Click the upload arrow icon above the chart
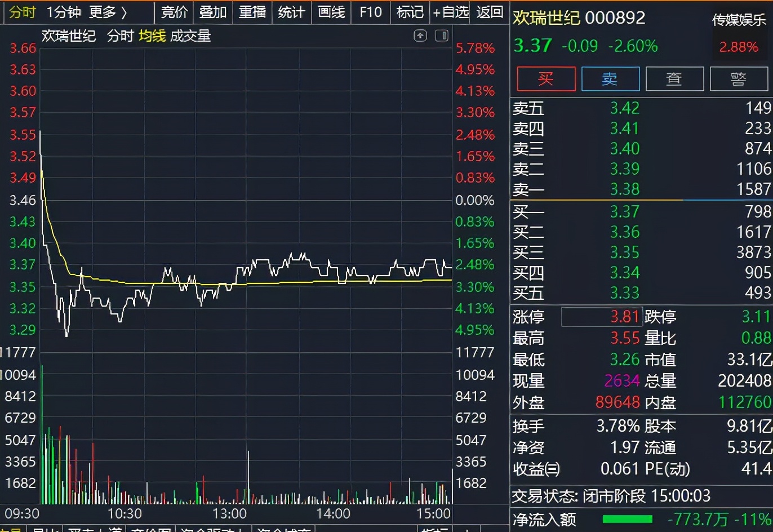This screenshot has height=532, width=773. (420, 36)
